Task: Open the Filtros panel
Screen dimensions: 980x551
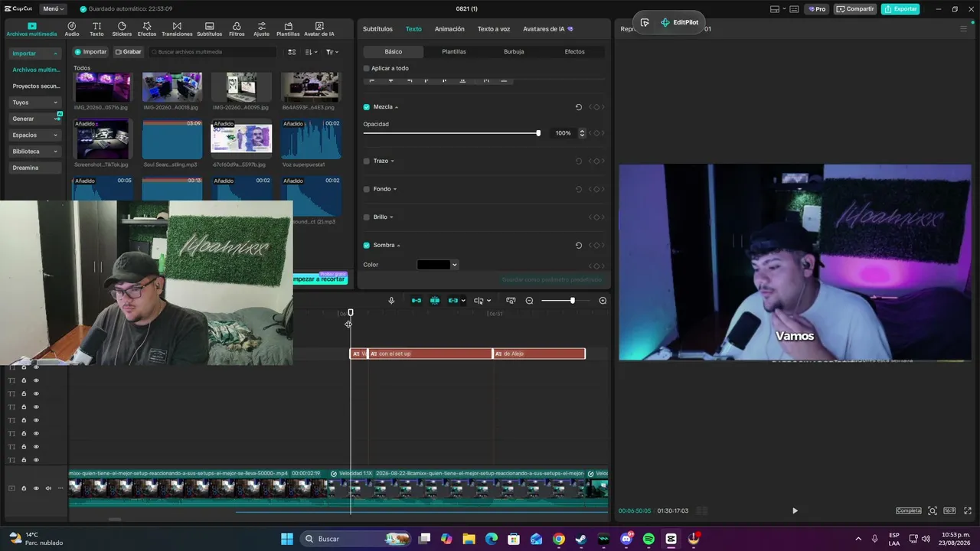Action: (237, 30)
